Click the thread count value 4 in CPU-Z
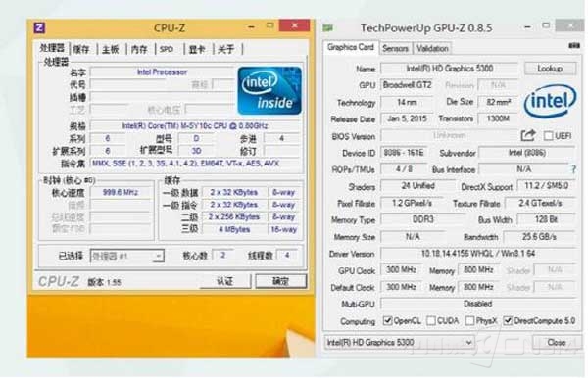This screenshot has width=588, height=378. (x=287, y=256)
